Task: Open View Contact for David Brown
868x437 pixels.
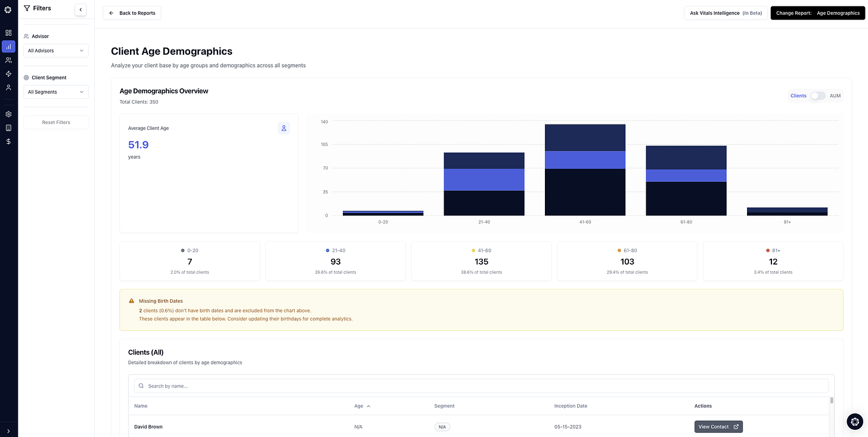Action: coord(718,426)
